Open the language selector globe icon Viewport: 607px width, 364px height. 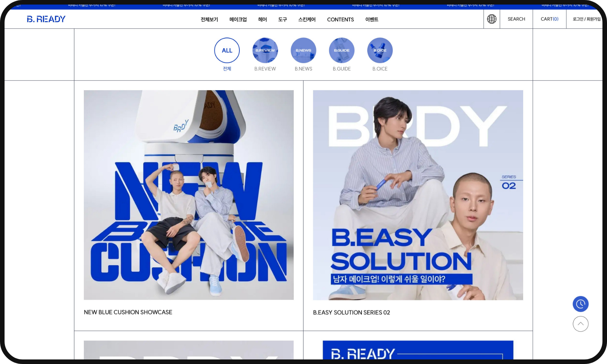coord(492,19)
